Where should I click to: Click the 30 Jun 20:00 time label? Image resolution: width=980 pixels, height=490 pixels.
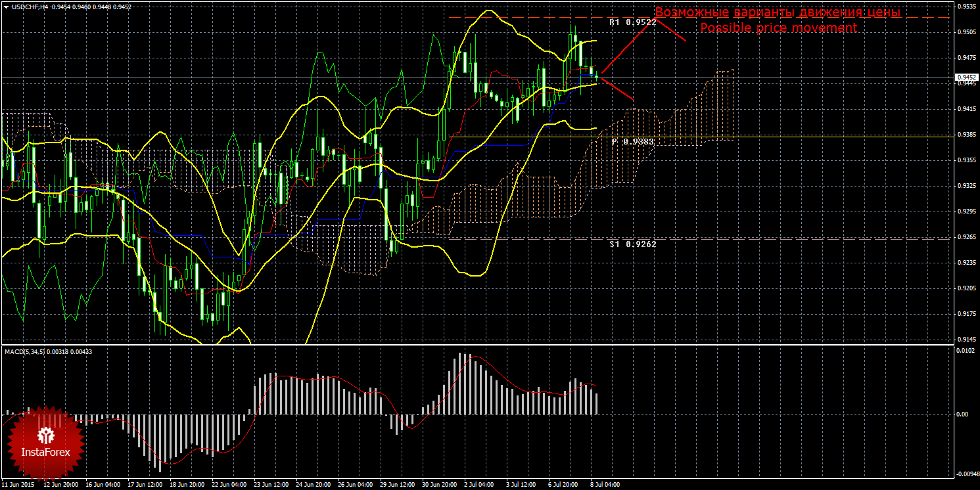[439, 485]
